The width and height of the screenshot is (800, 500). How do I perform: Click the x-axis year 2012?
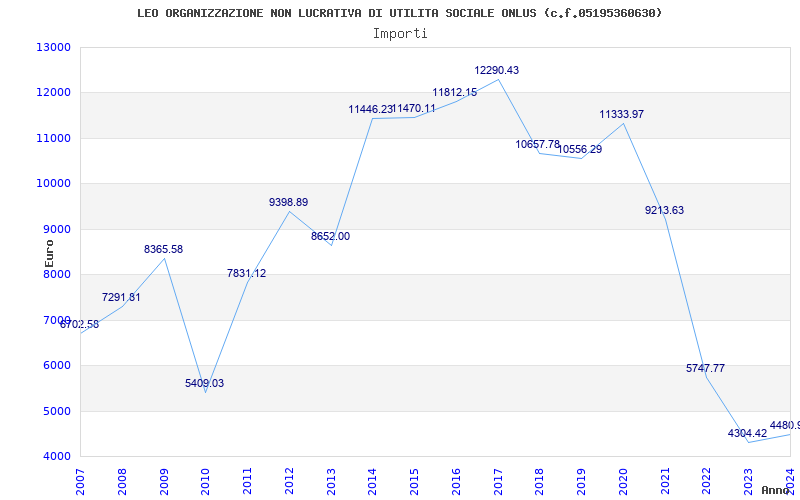289,481
